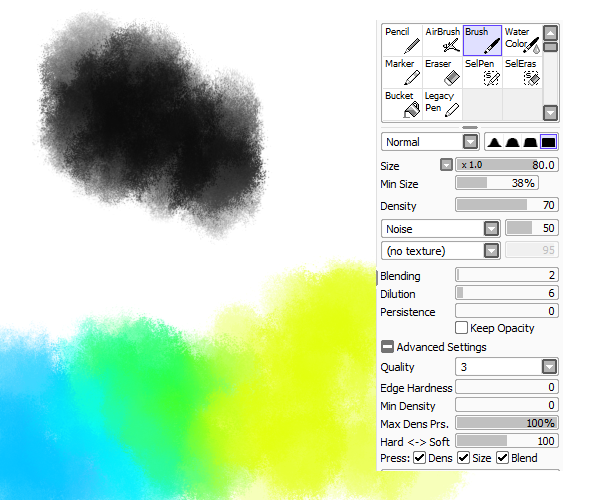
Task: Select the Eraser tool
Action: (443, 73)
